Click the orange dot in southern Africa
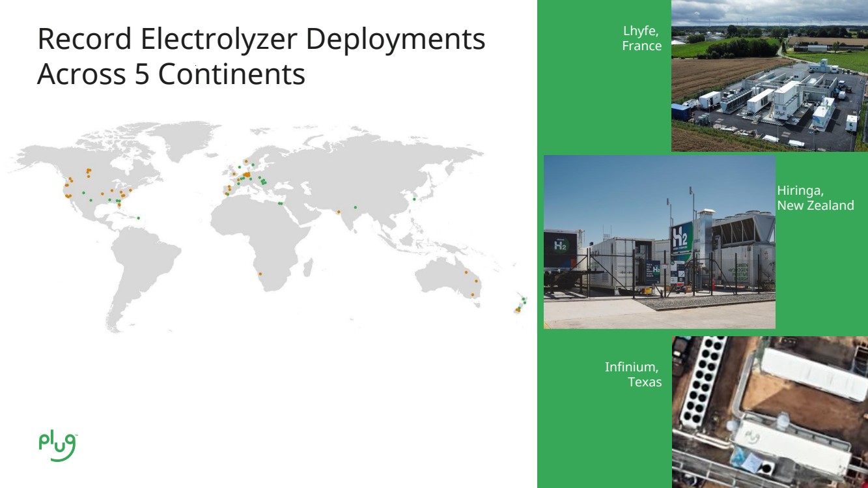The width and height of the screenshot is (868, 488). (x=260, y=274)
